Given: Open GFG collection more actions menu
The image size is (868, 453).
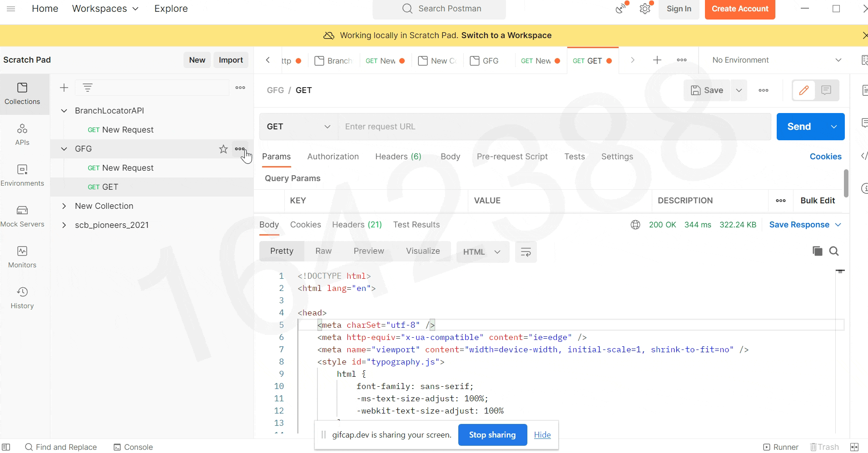Looking at the screenshot, I should pos(240,149).
